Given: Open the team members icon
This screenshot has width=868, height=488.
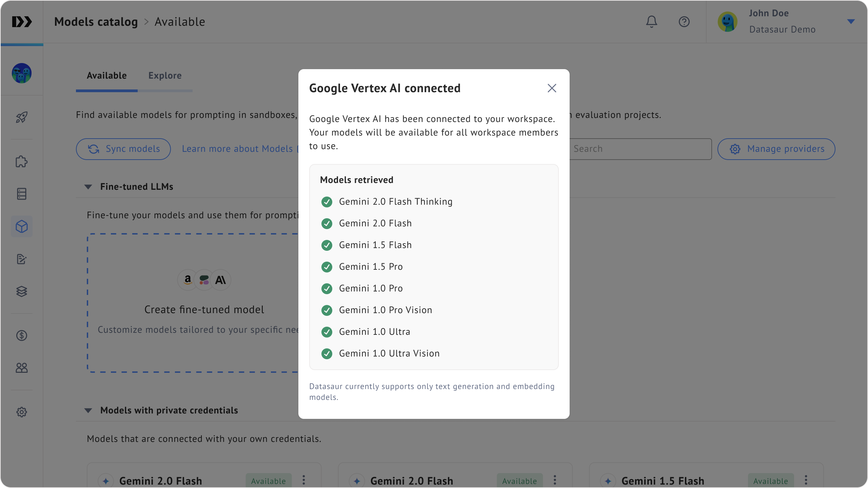Looking at the screenshot, I should click(22, 368).
